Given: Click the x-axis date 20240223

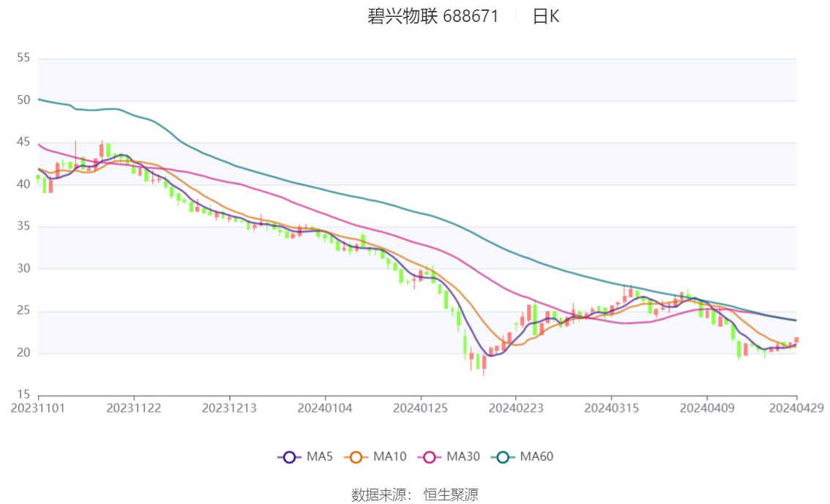Looking at the screenshot, I should pos(515,408).
